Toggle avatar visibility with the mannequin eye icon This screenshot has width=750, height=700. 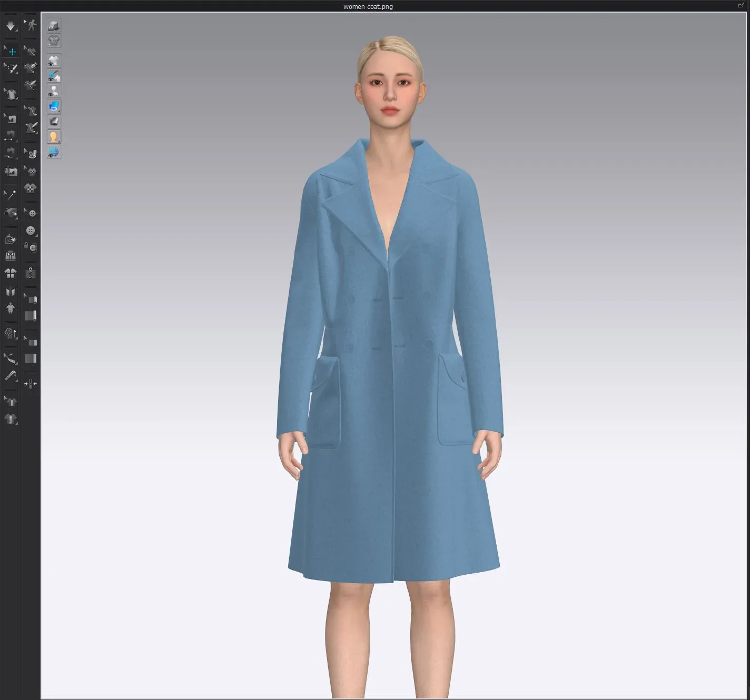coord(54,91)
